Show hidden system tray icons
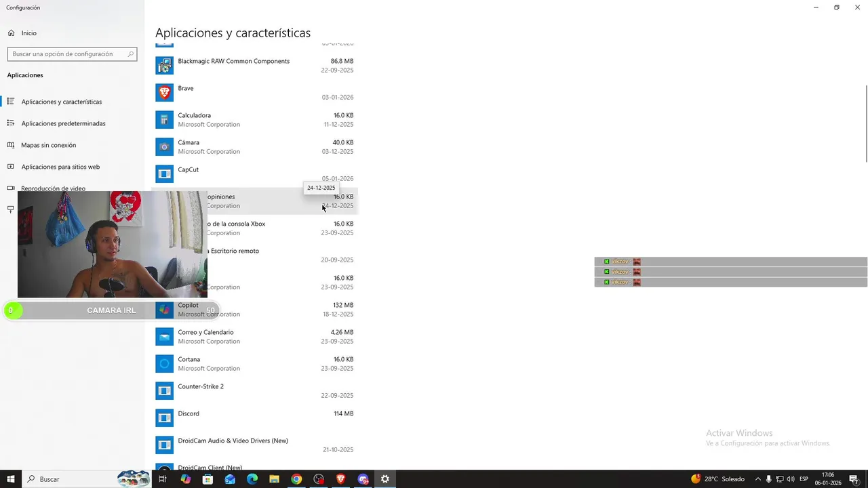868x488 pixels. tap(757, 479)
